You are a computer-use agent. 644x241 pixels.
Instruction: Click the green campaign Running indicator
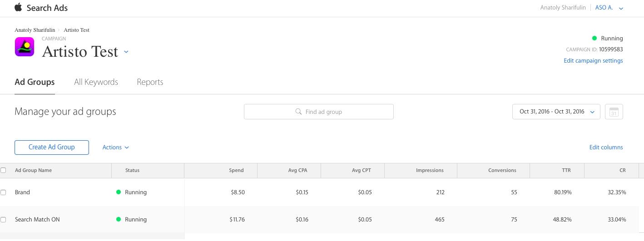(594, 38)
